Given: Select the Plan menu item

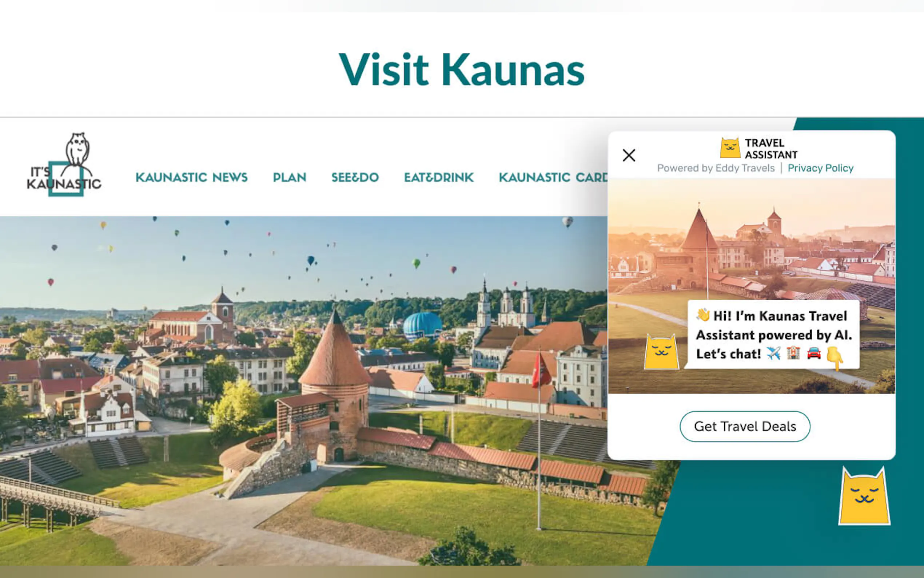Looking at the screenshot, I should [x=290, y=177].
